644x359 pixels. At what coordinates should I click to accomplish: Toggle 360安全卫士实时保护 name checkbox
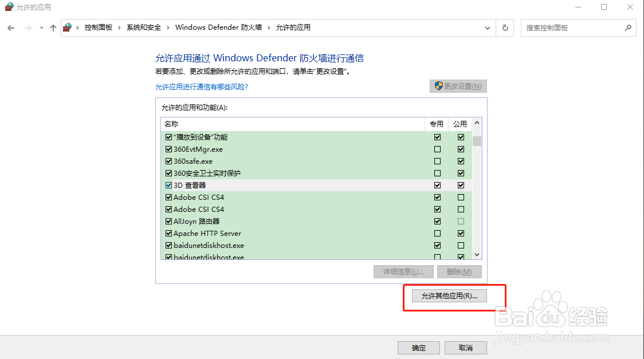tap(169, 173)
